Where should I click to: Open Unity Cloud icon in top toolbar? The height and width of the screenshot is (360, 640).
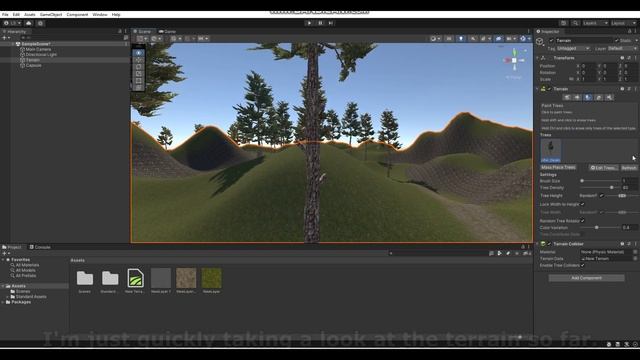(x=29, y=23)
